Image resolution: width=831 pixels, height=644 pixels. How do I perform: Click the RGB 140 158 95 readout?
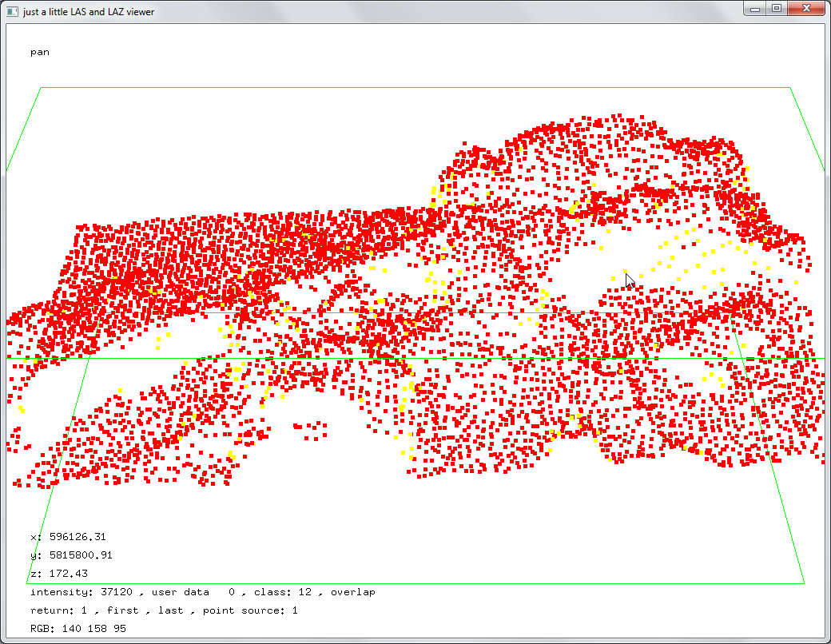click(x=78, y=629)
